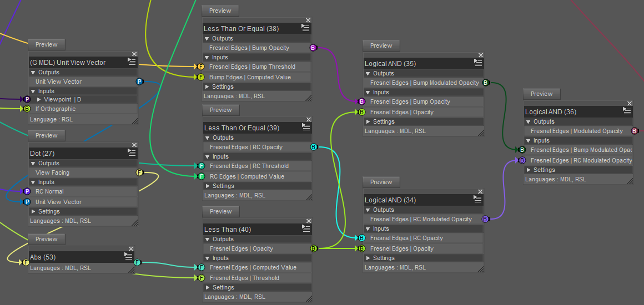This screenshot has height=305, width=644.
Task: Close the Logical AND (35) brick
Action: tap(481, 55)
